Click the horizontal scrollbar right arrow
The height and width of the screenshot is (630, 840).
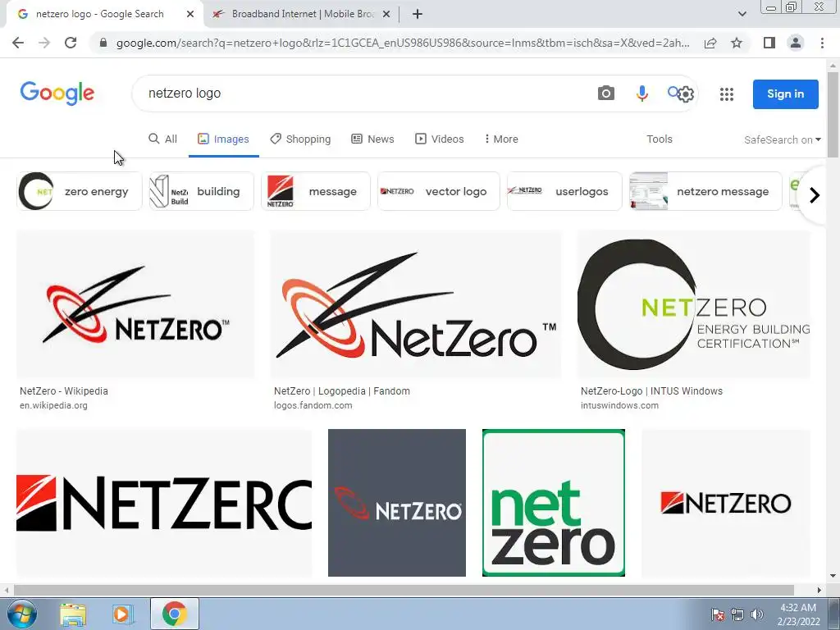click(819, 590)
